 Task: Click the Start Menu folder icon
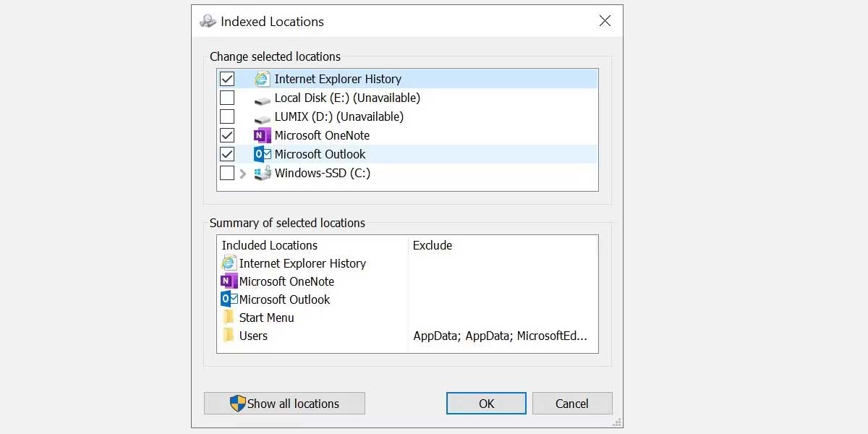pos(229,318)
